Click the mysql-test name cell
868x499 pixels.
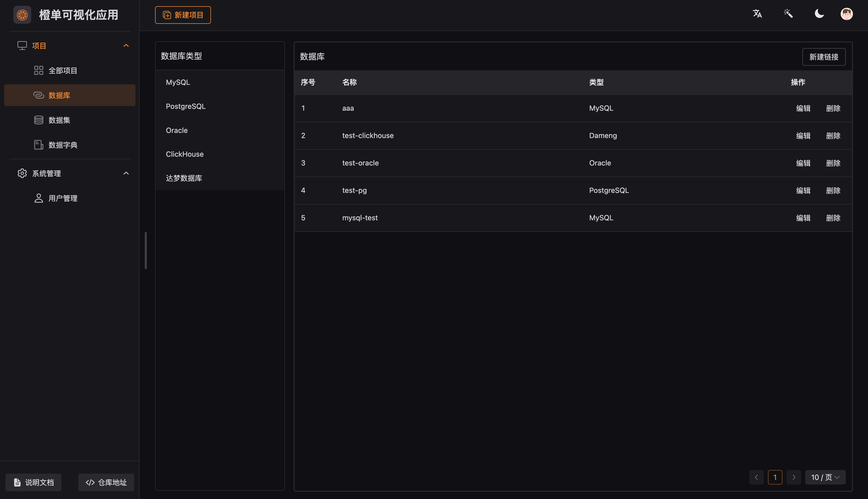tap(360, 218)
